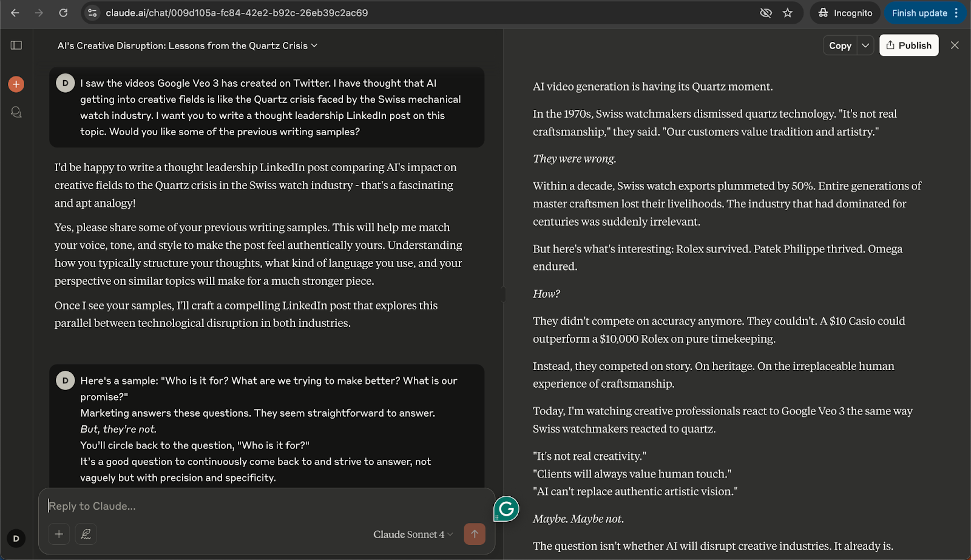The height and width of the screenshot is (560, 971).
Task: Start a new chat with plus icon
Action: click(16, 84)
